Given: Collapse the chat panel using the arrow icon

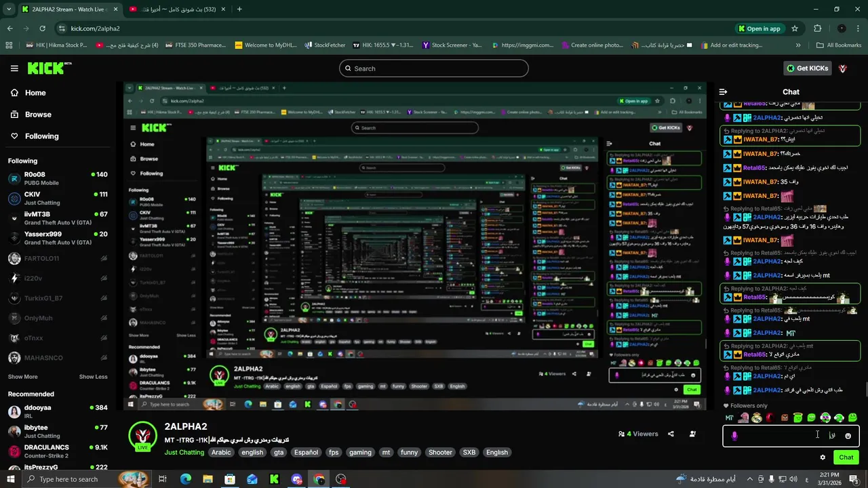Looking at the screenshot, I should 724,91.
